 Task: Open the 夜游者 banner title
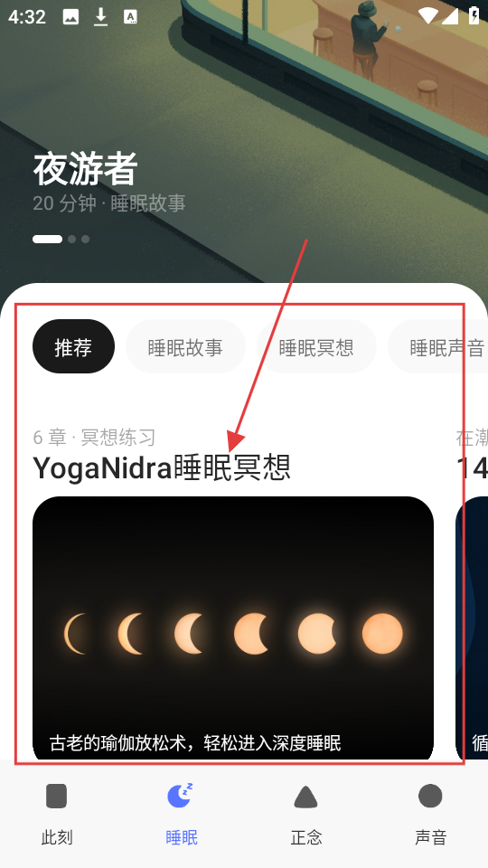pos(85,169)
